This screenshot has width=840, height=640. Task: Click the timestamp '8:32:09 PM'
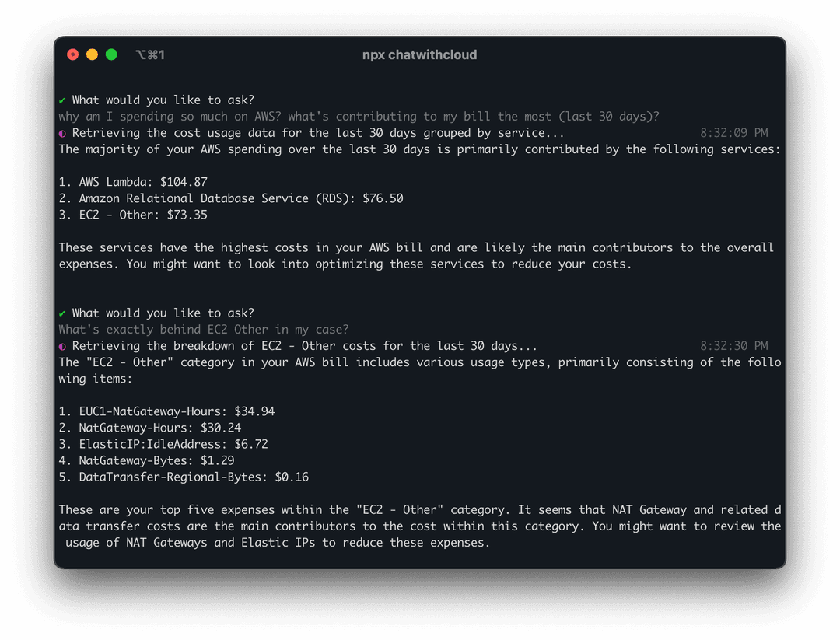click(734, 133)
